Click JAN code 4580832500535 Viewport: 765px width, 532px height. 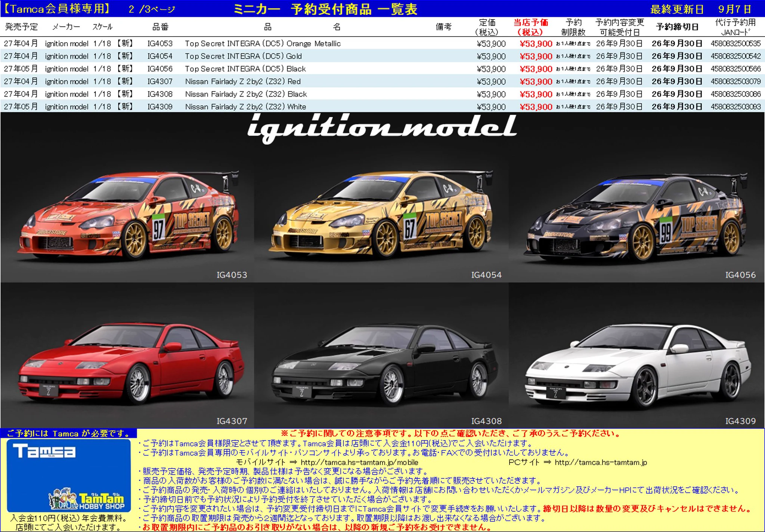[735, 43]
